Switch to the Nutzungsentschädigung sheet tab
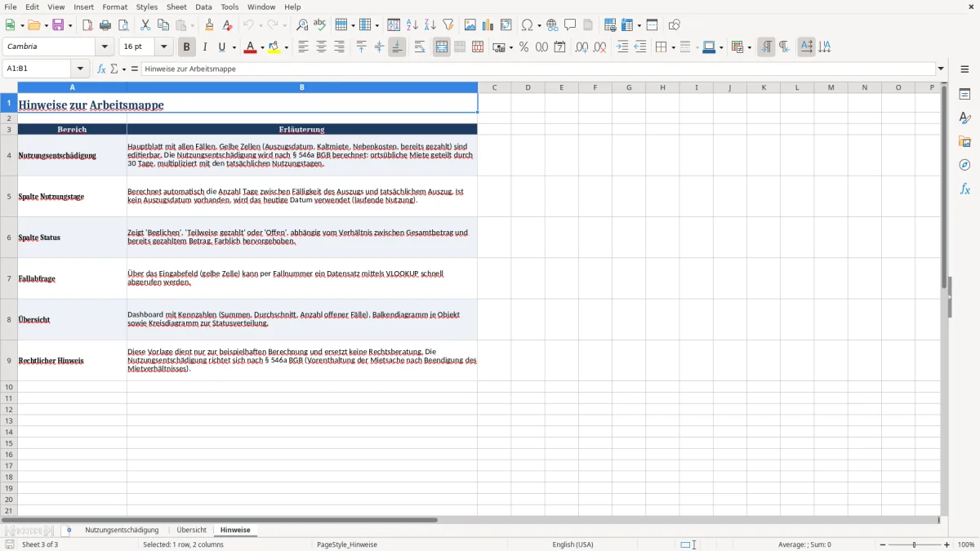The width and height of the screenshot is (980, 551). pos(122,530)
